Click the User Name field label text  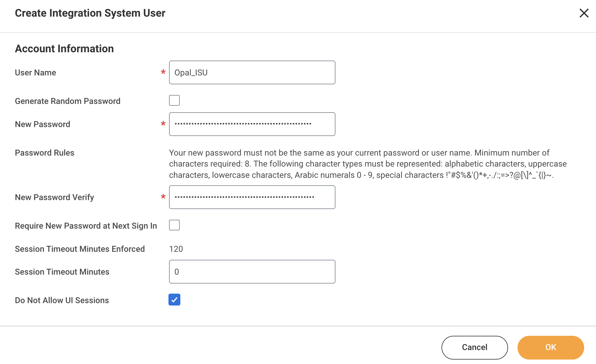tap(35, 72)
